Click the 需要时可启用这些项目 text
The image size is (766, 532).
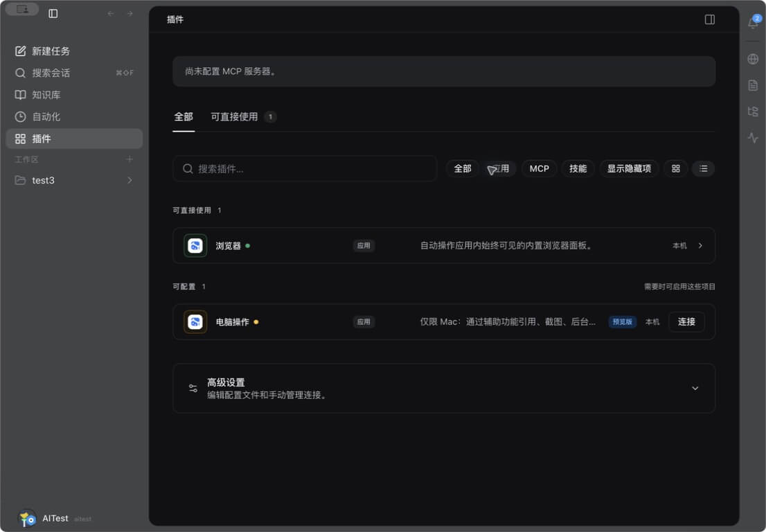coord(679,287)
